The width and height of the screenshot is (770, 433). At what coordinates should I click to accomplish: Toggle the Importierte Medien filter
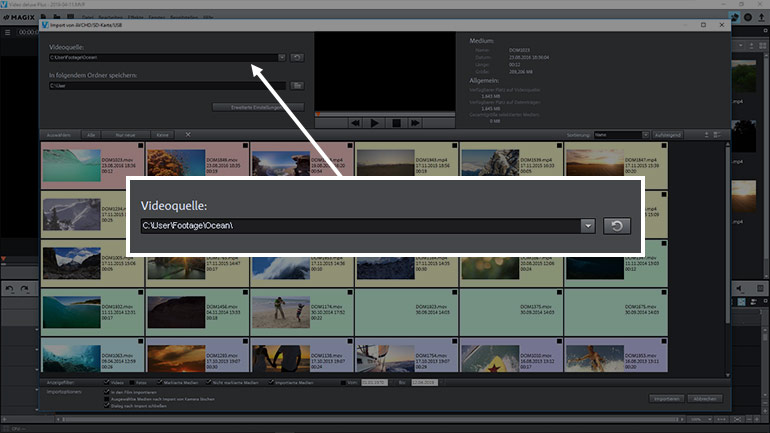coord(271,382)
